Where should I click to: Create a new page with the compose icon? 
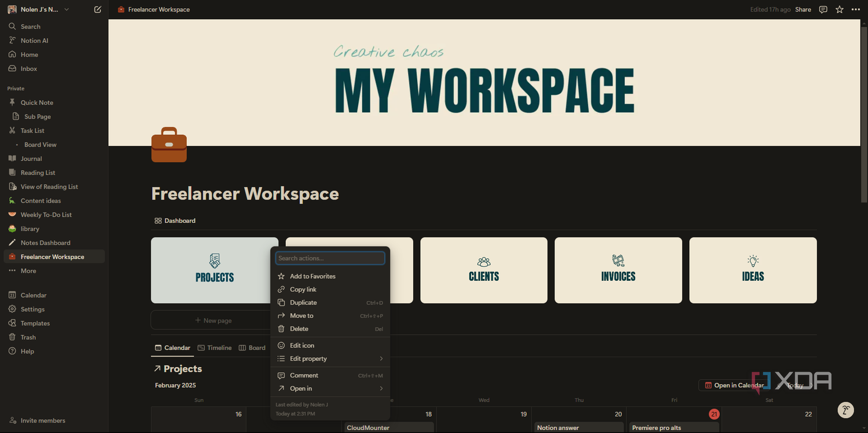pyautogui.click(x=98, y=10)
